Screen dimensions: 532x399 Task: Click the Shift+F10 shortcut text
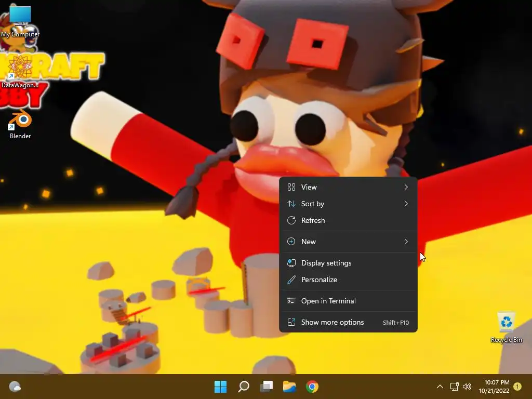click(395, 323)
